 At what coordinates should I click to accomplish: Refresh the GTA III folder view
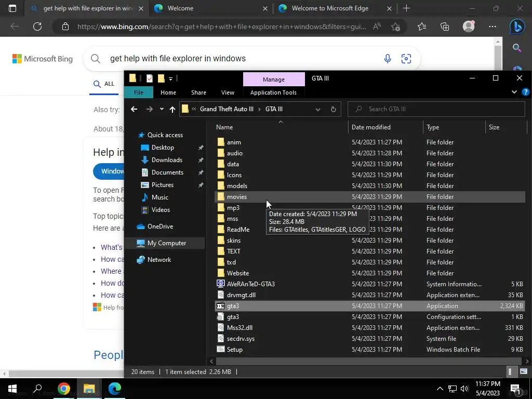pyautogui.click(x=333, y=109)
